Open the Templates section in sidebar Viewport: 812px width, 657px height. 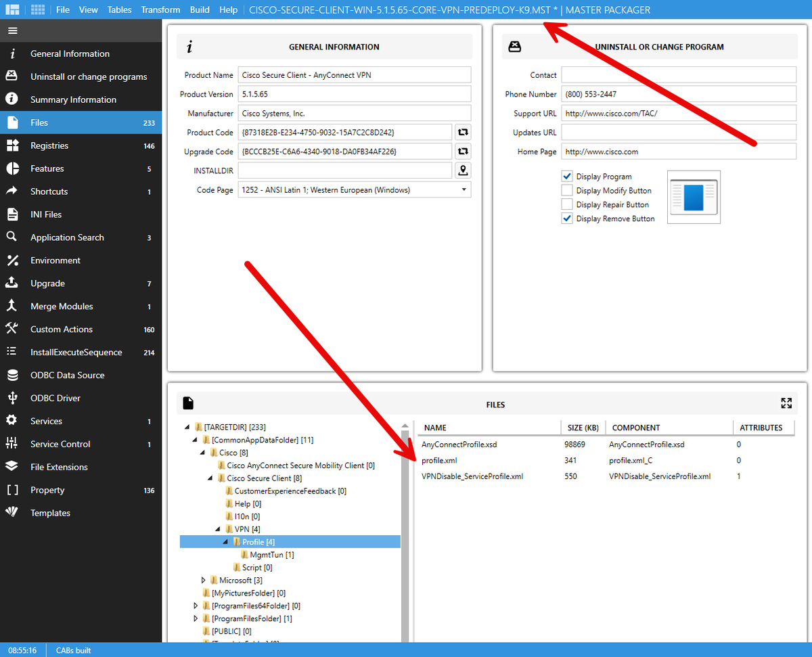tap(51, 512)
